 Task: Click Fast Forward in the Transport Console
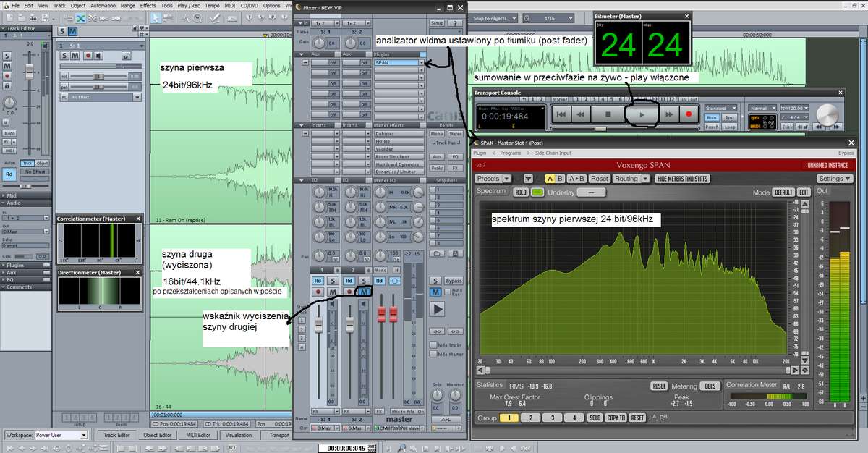pos(669,114)
